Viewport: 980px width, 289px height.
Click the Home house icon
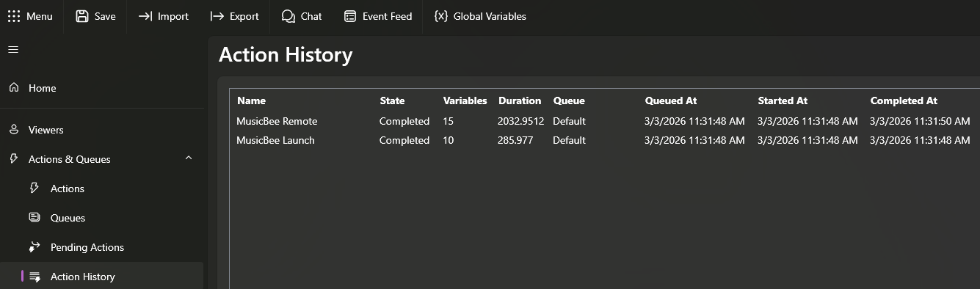[x=14, y=87]
